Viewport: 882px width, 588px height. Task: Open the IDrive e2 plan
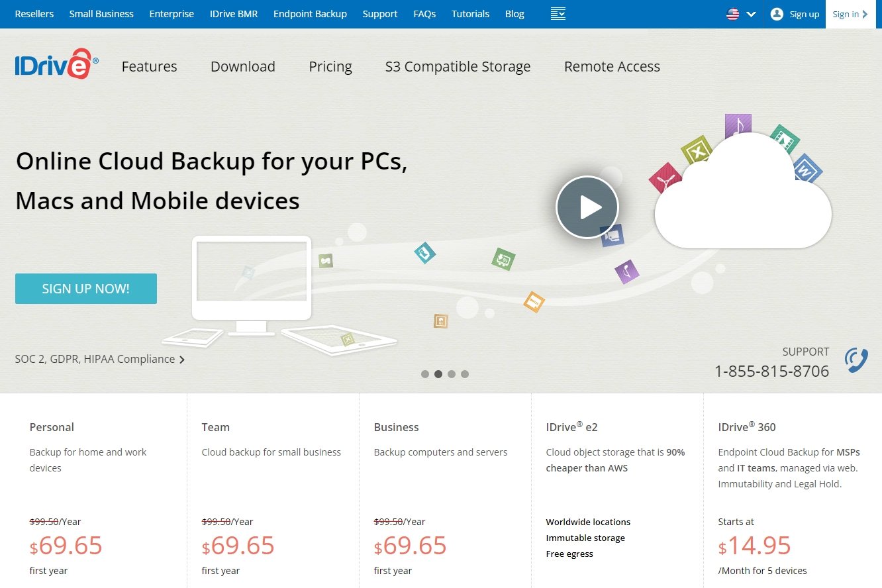click(x=572, y=427)
